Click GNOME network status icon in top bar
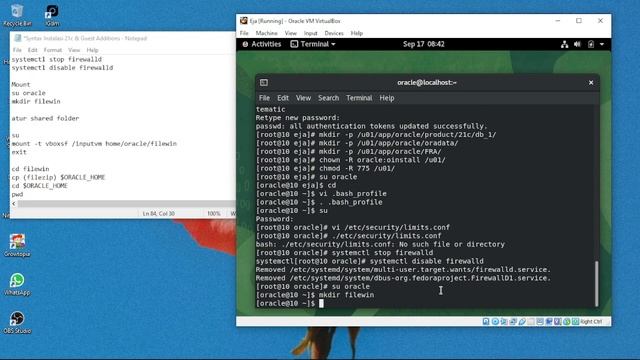 coord(564,44)
